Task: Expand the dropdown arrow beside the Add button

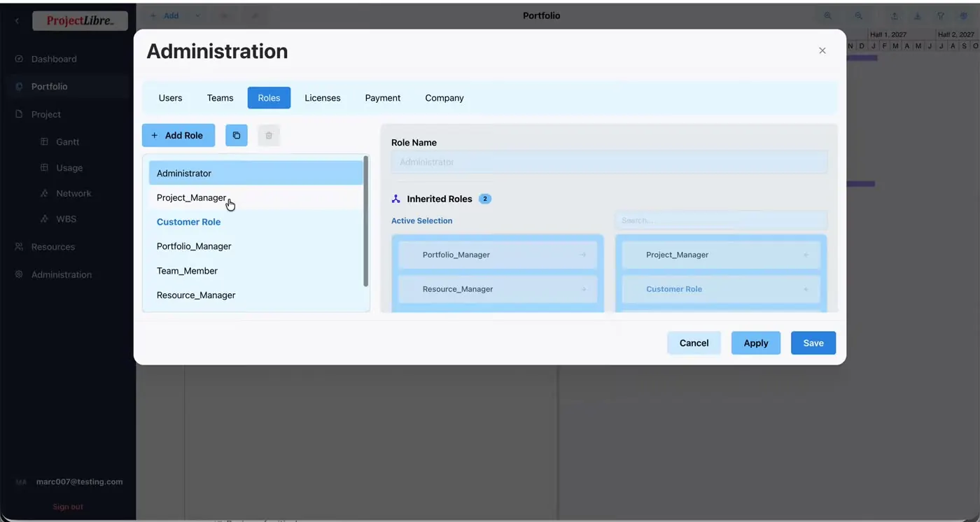Action: 197,15
